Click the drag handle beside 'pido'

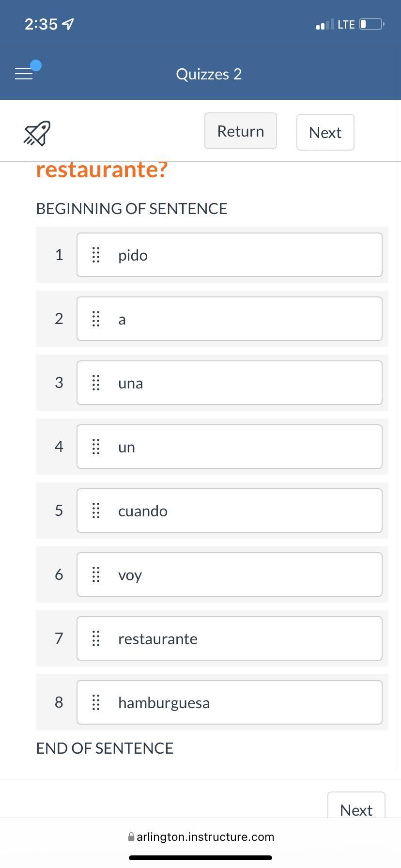(x=96, y=255)
